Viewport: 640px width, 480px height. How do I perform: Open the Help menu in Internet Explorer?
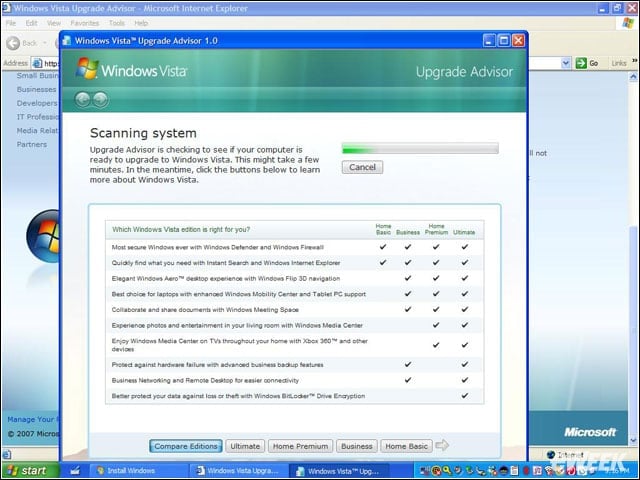141,23
